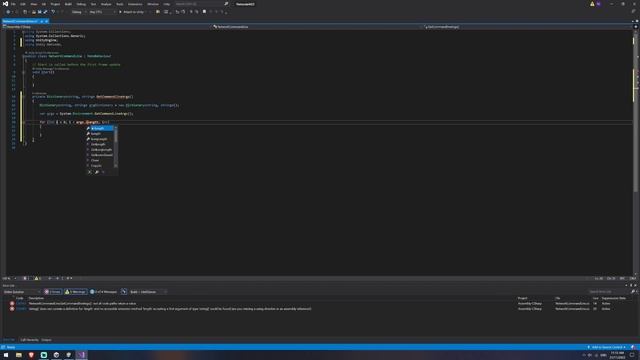Sort errors by Description column header

pos(36,298)
